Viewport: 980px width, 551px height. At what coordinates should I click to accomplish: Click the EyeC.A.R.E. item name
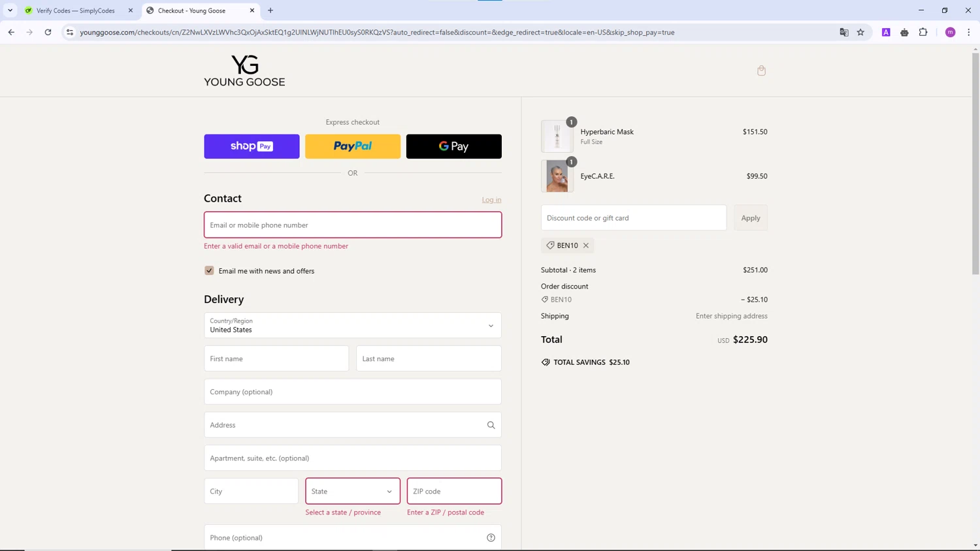[x=598, y=176]
